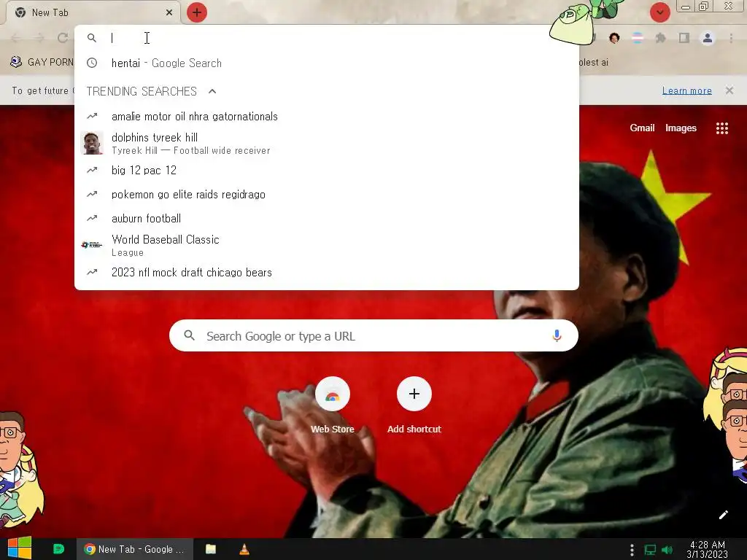Open a new tab with the red plus button
Screen dimensions: 747x560
[x=197, y=12]
